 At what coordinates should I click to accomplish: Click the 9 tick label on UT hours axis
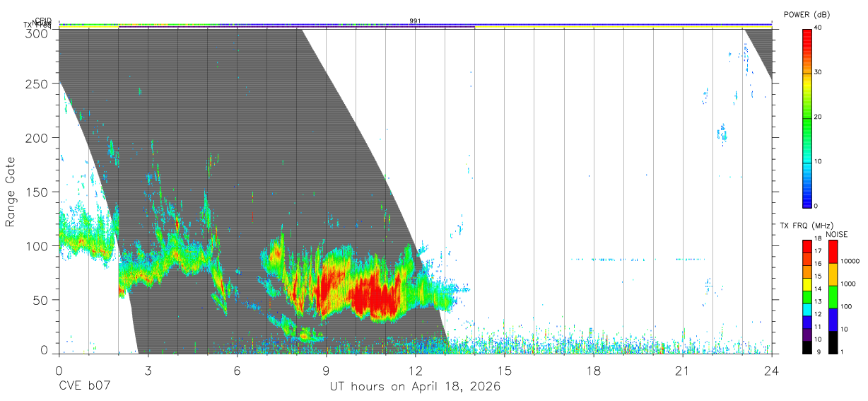[327, 371]
